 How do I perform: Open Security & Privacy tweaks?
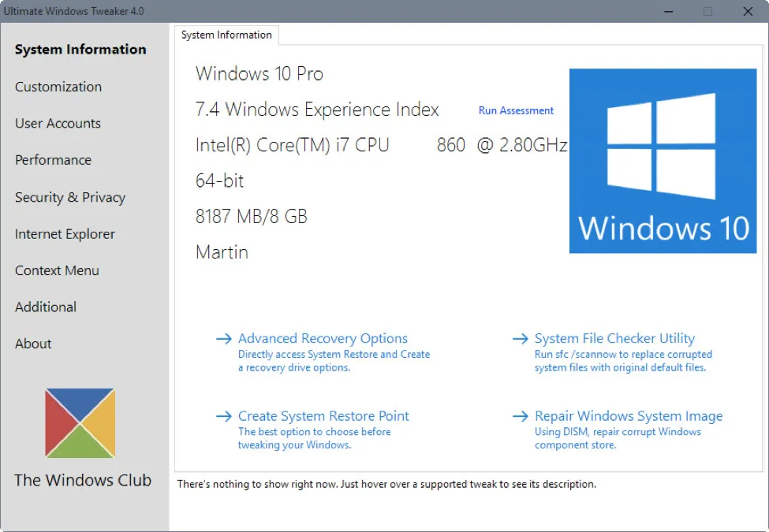point(69,197)
